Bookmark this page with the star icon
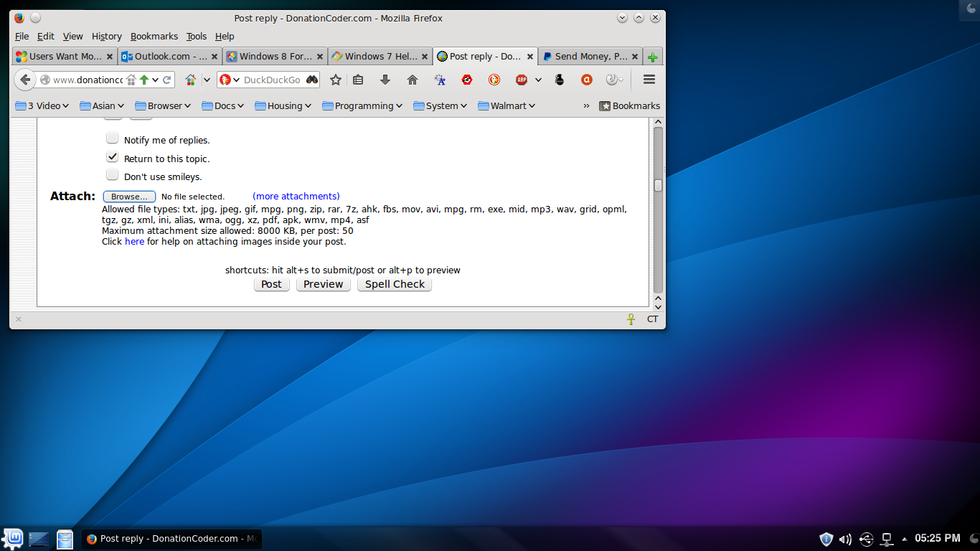 click(x=335, y=80)
